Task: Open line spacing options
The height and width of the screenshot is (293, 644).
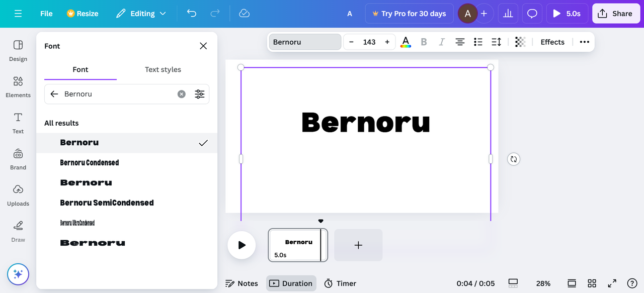Action: click(x=496, y=42)
